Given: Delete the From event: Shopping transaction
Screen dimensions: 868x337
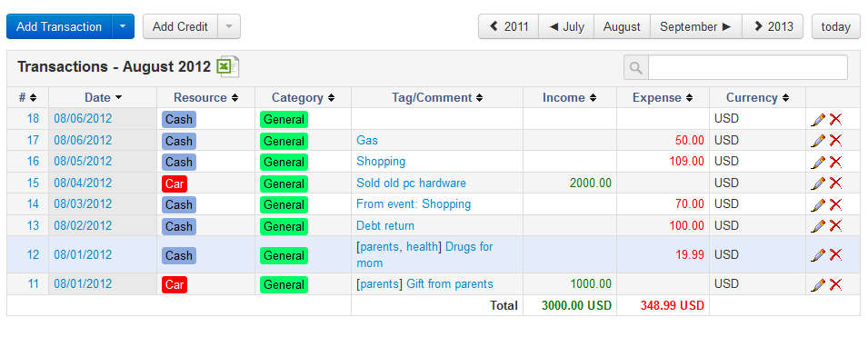Looking at the screenshot, I should (835, 204).
